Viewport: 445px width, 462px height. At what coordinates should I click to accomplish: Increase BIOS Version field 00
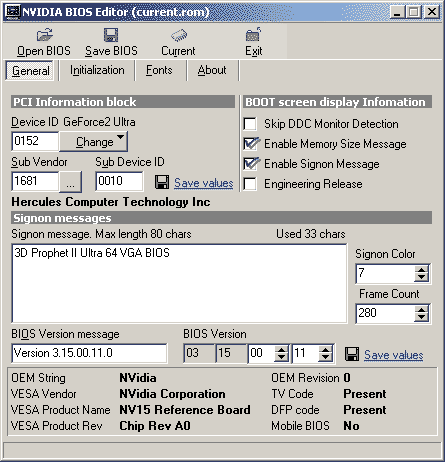282,350
